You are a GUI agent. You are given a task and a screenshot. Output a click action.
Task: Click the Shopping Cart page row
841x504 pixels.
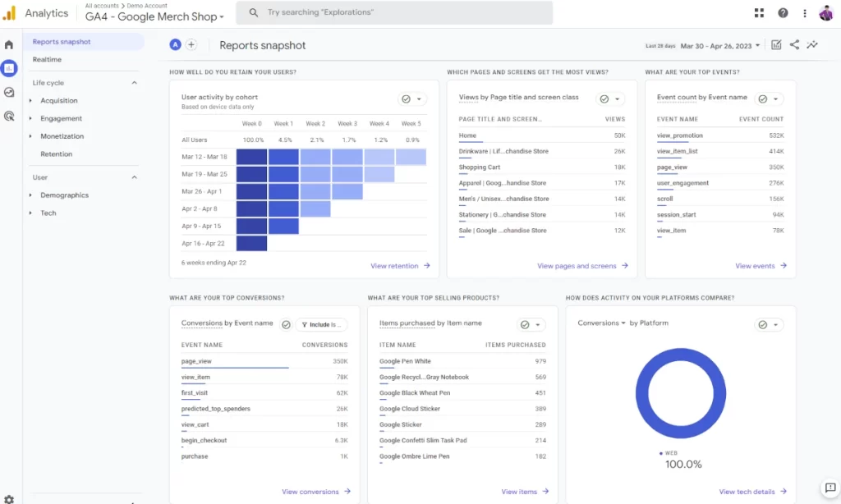[x=542, y=167]
